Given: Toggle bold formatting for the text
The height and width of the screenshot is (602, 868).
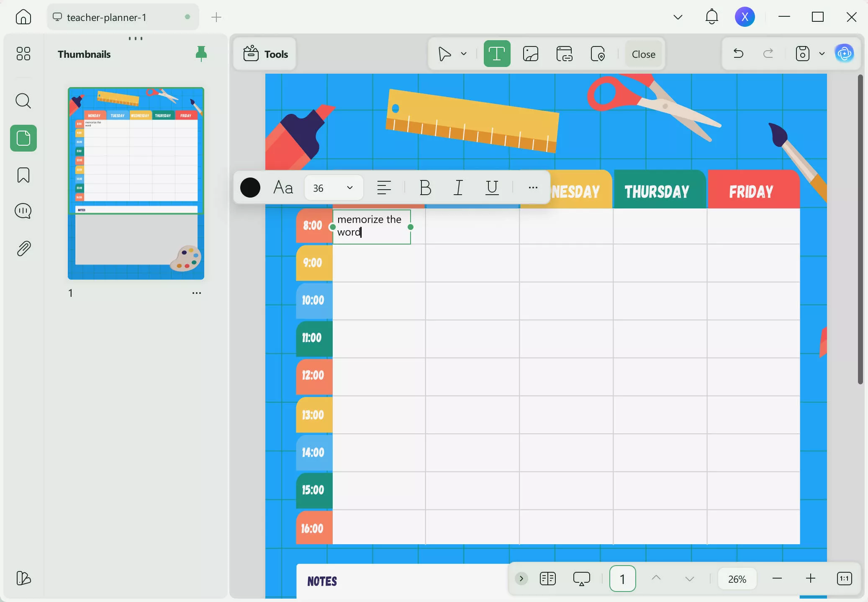Looking at the screenshot, I should [424, 188].
